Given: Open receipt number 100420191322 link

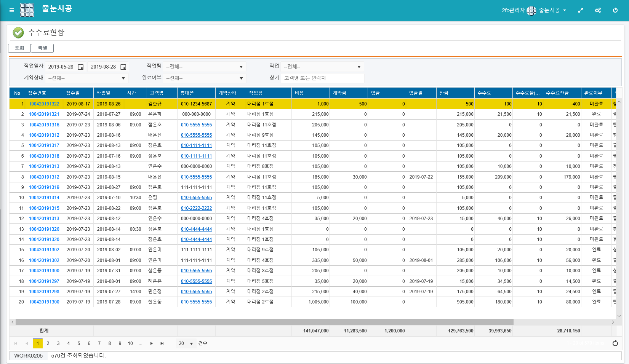Looking at the screenshot, I should pyautogui.click(x=44, y=104).
